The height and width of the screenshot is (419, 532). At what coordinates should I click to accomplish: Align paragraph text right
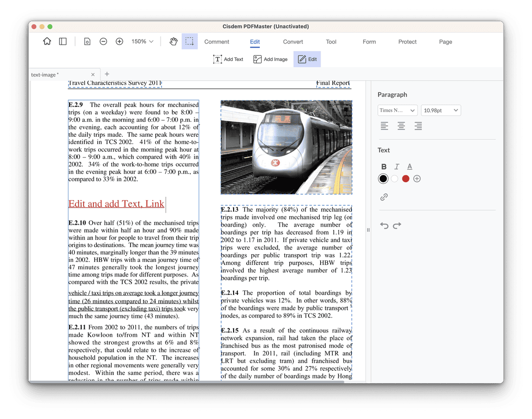(x=418, y=126)
